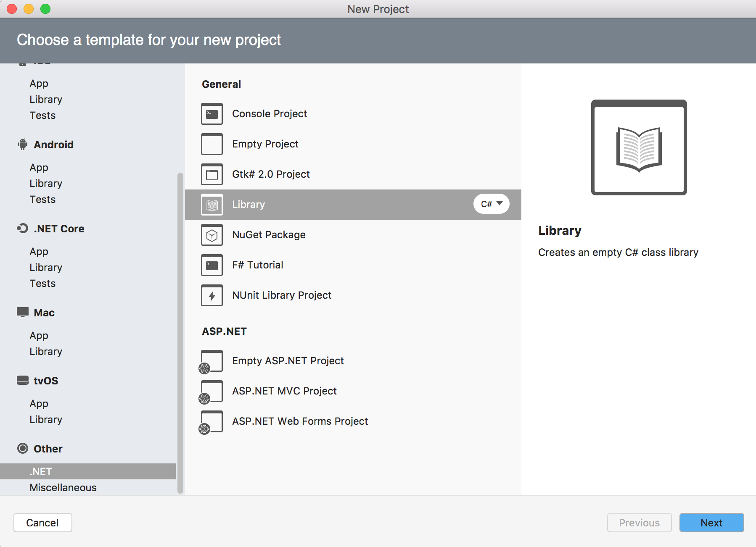Choose the Empty Project template icon
The height and width of the screenshot is (547, 756).
(212, 144)
